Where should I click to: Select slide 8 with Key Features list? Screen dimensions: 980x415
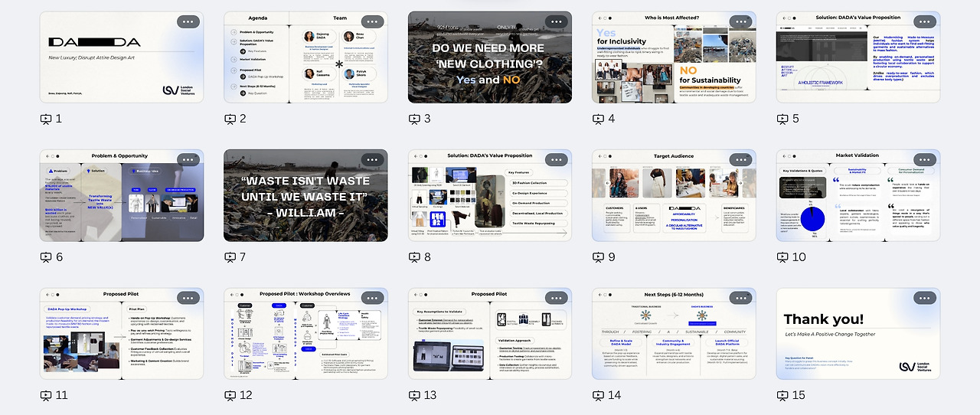pyautogui.click(x=490, y=195)
